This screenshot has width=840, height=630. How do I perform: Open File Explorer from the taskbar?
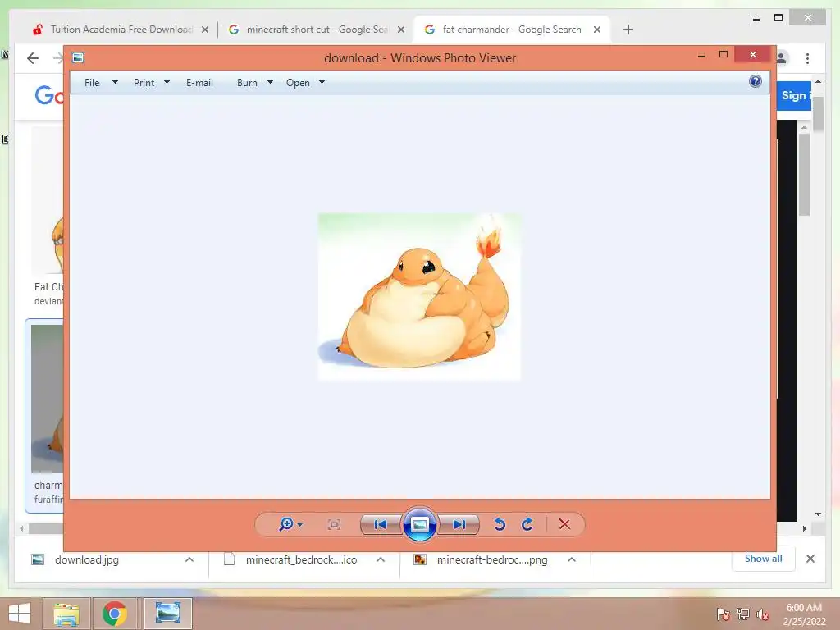point(66,614)
